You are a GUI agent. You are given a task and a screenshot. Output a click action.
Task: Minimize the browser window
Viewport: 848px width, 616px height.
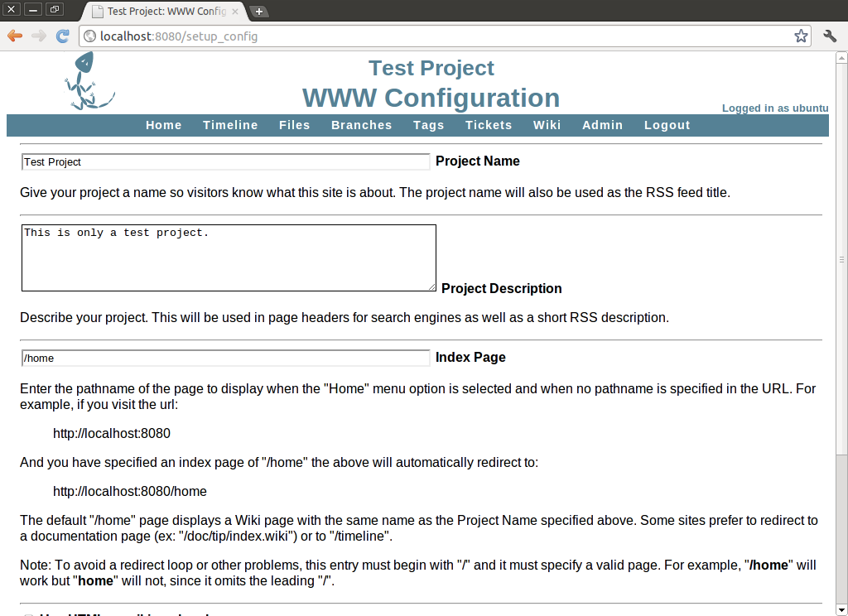pyautogui.click(x=32, y=9)
